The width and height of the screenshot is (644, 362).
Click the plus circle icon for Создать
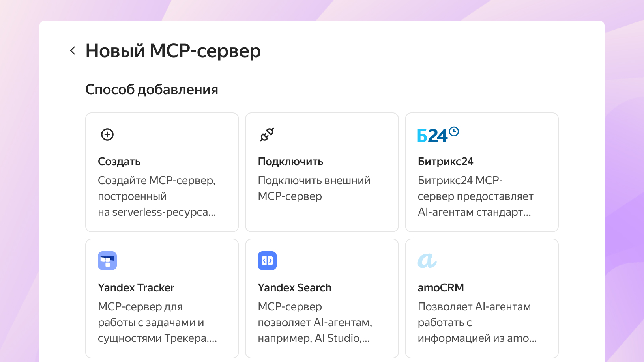[x=107, y=134]
